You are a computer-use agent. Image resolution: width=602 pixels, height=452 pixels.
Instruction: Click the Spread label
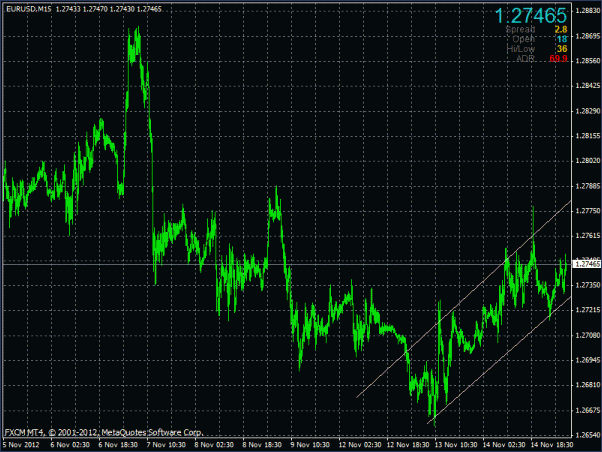point(520,30)
